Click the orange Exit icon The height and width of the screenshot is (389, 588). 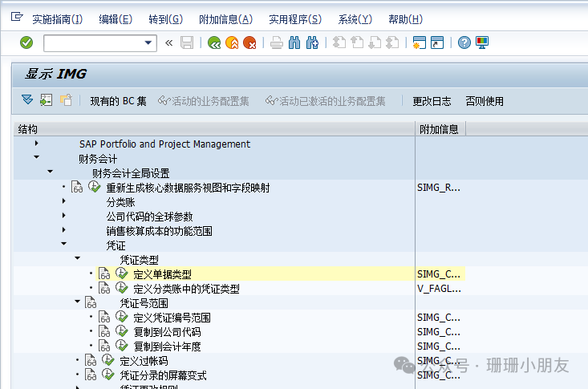point(232,43)
